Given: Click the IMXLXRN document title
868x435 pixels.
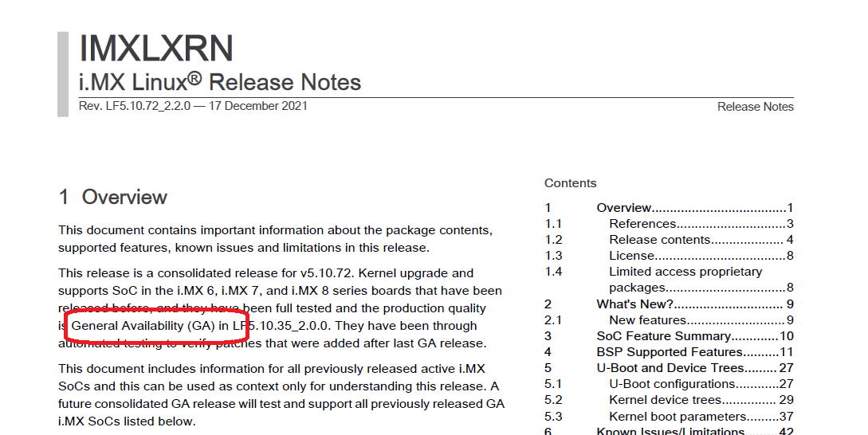Looking at the screenshot, I should pyautogui.click(x=156, y=49).
